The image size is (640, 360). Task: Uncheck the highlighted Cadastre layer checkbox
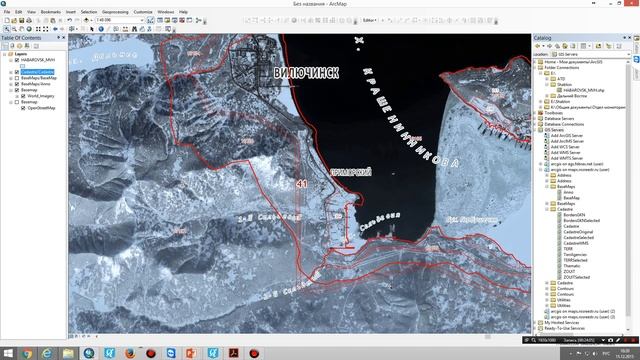[17, 72]
